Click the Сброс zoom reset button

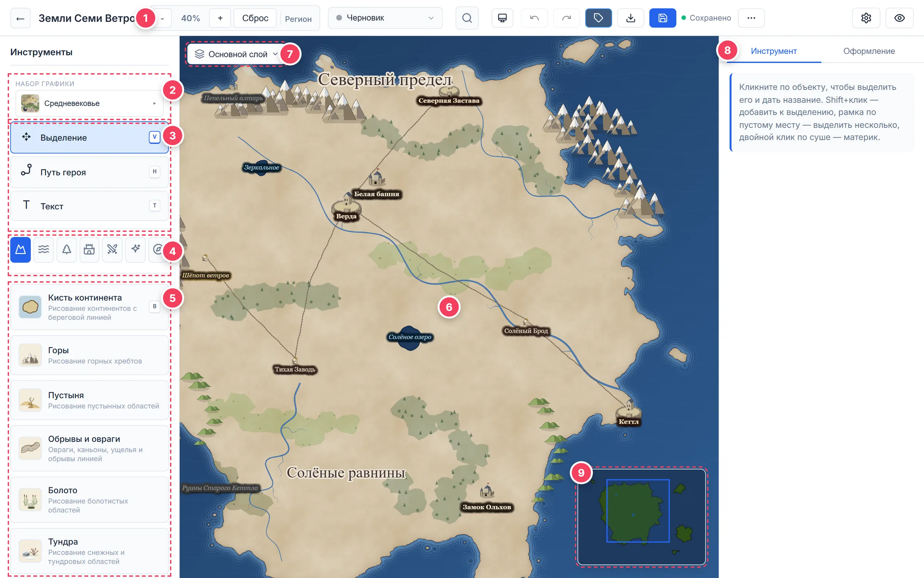[255, 18]
